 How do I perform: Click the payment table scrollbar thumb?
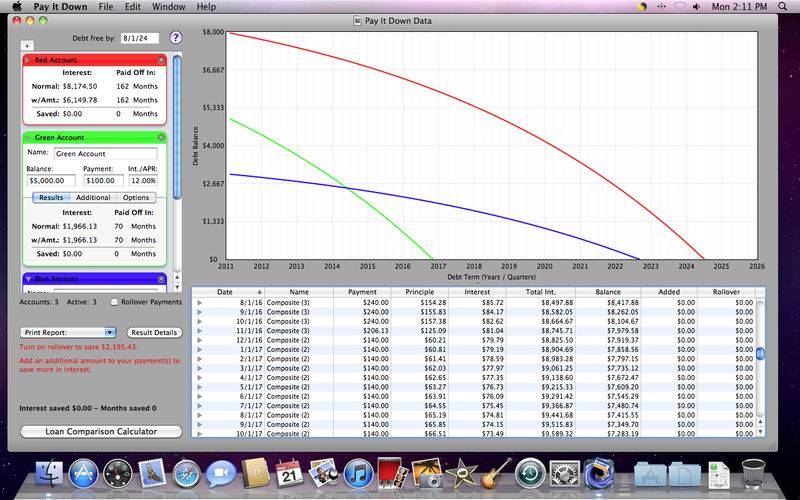tap(760, 353)
